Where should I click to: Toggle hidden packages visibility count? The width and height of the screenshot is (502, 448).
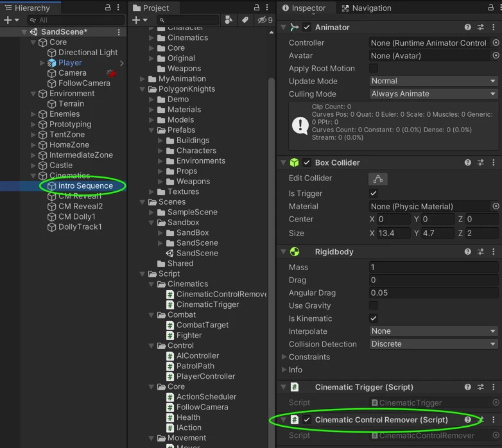coord(265,20)
